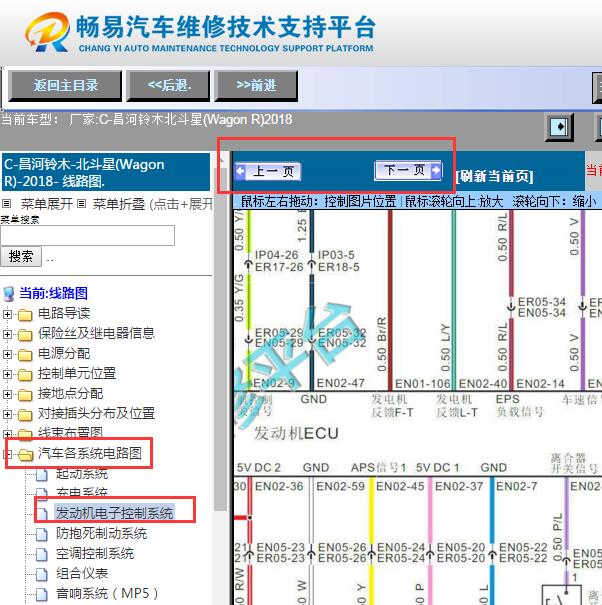The height and width of the screenshot is (605, 602).
Task: Expand the 控制单元位置 tree node
Action: [x=7, y=374]
